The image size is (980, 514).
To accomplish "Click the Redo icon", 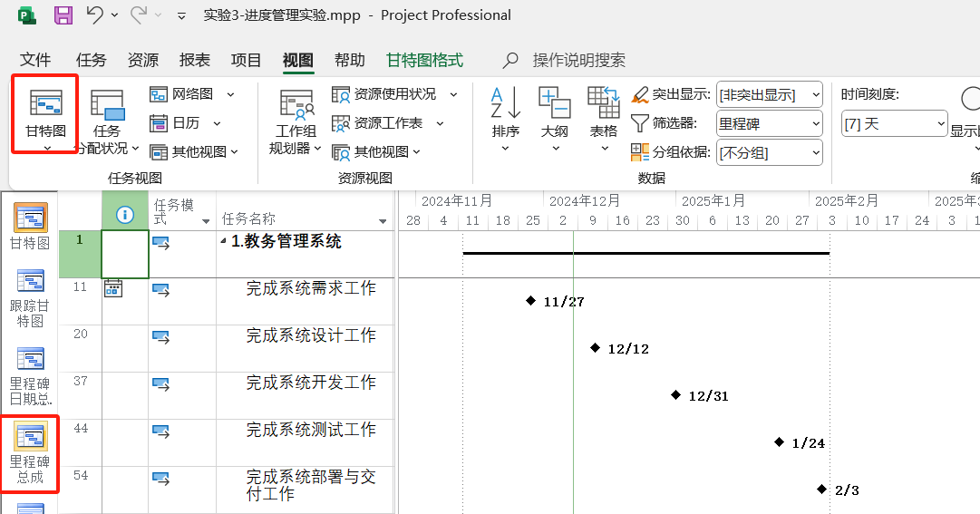I will tap(139, 15).
